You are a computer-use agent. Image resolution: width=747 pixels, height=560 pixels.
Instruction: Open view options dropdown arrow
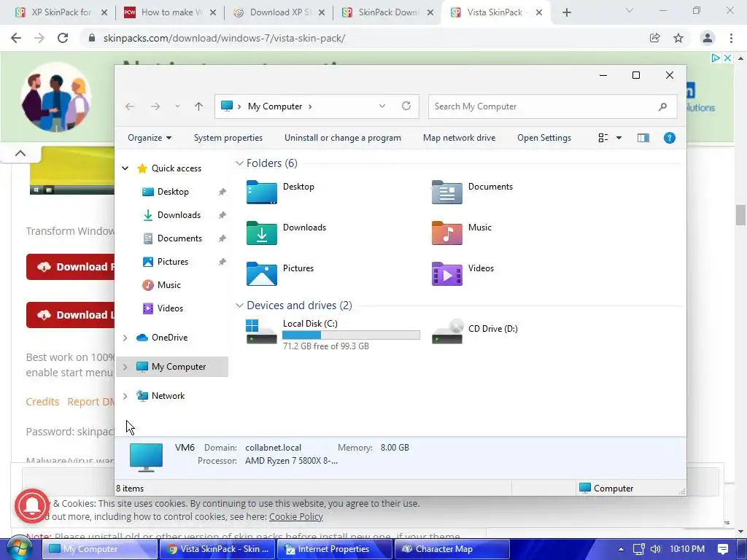(619, 138)
